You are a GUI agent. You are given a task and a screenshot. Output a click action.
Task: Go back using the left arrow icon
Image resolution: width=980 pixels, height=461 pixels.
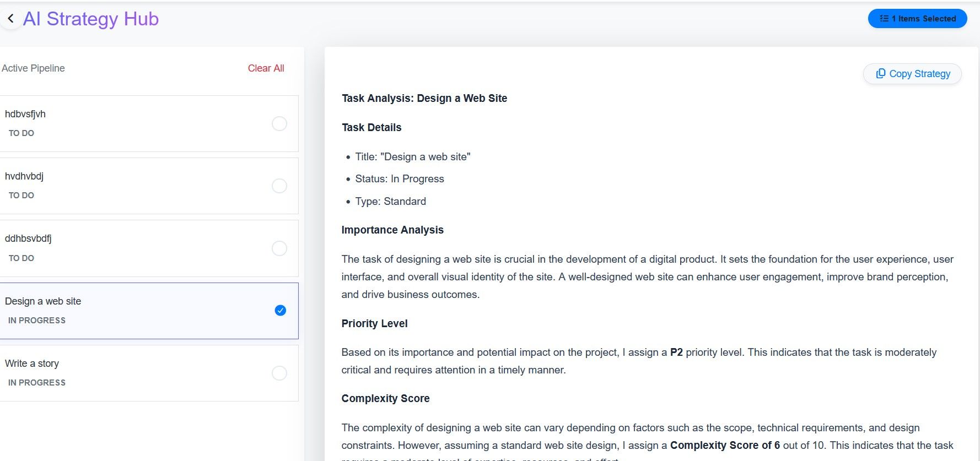(10, 19)
